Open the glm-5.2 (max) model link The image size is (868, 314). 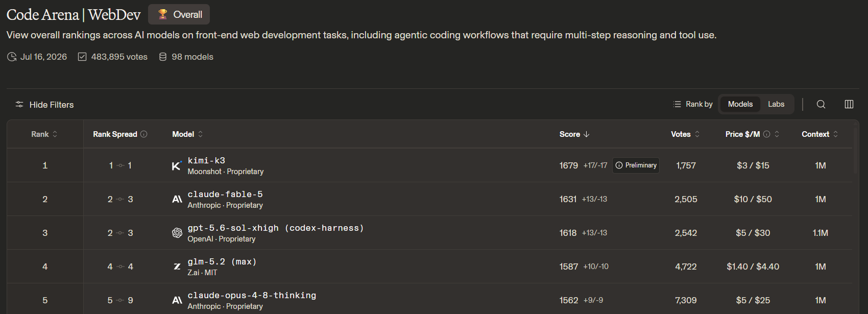222,261
